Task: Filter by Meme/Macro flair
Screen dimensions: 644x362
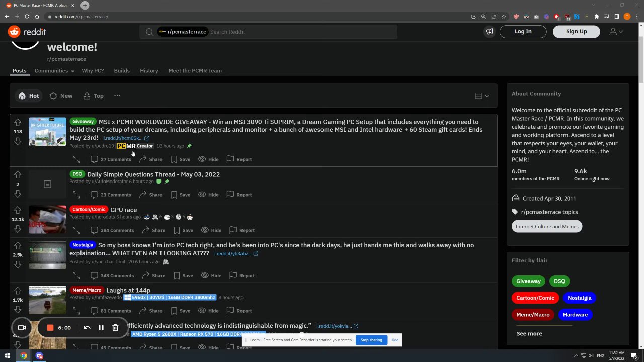Action: click(x=533, y=315)
